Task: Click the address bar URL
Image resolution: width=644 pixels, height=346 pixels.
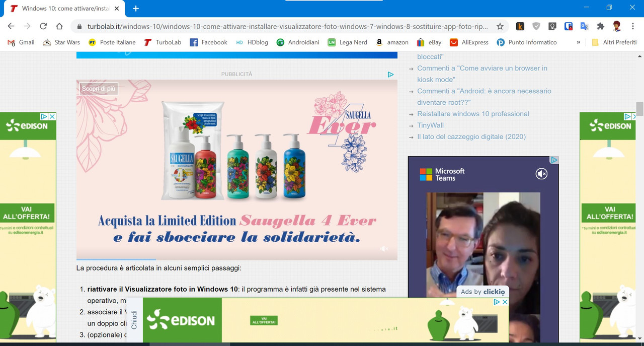Action: point(287,26)
